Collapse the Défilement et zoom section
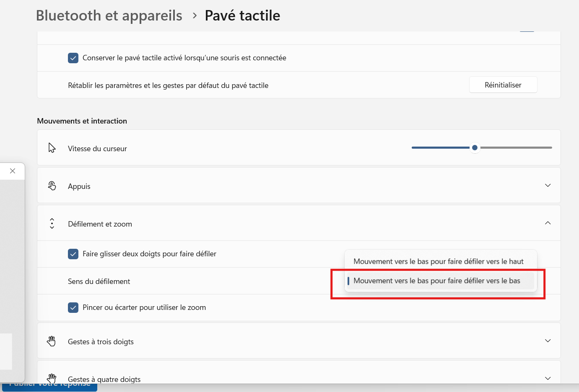 (548, 223)
